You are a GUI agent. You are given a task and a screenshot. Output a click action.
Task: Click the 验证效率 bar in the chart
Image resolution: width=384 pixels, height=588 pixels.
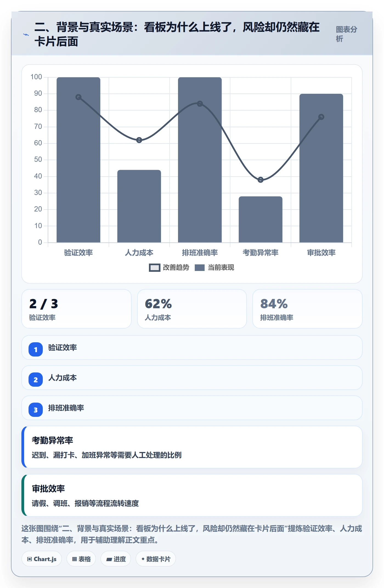coord(78,160)
